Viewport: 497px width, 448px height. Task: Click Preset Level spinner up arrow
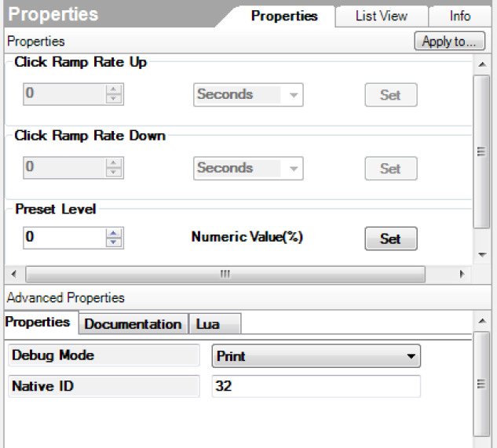click(113, 234)
